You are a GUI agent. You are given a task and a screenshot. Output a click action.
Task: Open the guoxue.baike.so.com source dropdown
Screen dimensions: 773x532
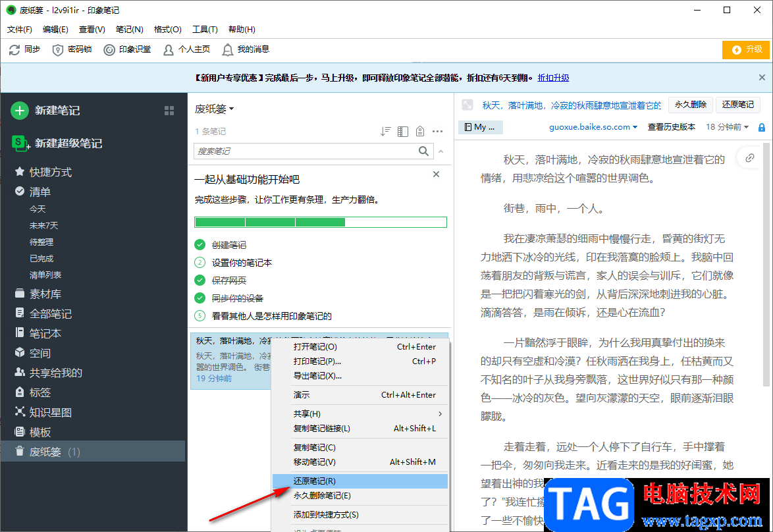click(593, 127)
